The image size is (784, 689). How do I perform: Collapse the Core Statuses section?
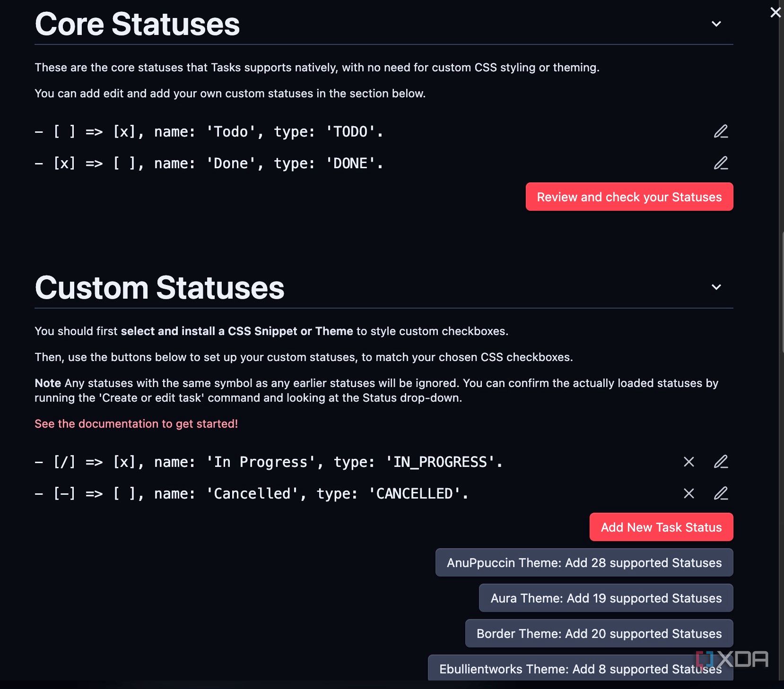[x=716, y=24]
